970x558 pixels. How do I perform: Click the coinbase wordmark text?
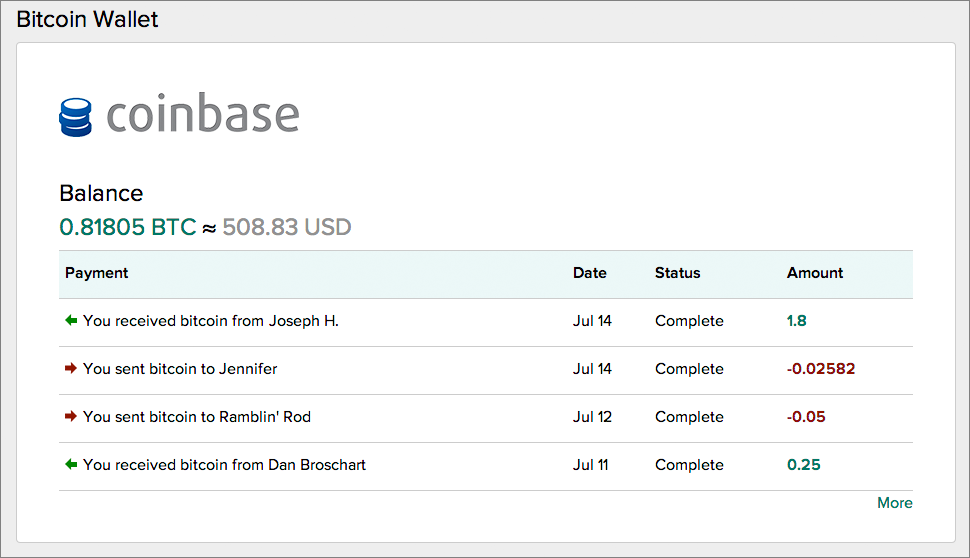coord(203,113)
